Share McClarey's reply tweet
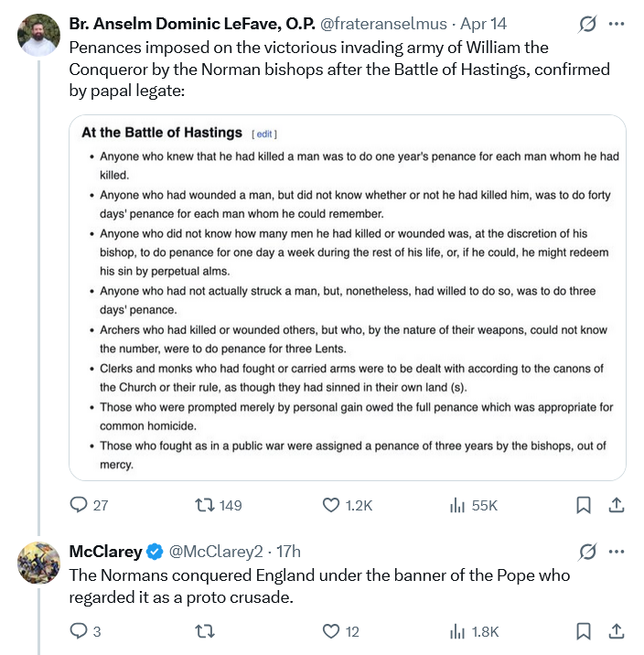The image size is (644, 655). click(x=616, y=630)
